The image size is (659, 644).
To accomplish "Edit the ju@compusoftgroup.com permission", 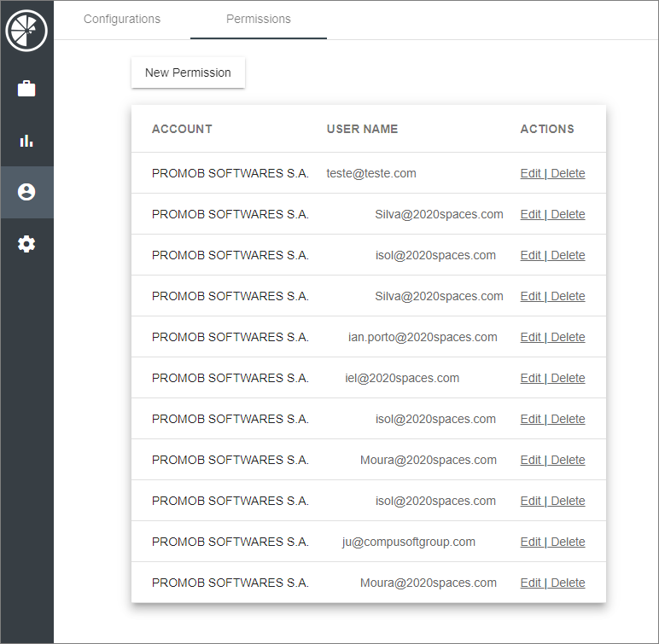I will pos(531,542).
